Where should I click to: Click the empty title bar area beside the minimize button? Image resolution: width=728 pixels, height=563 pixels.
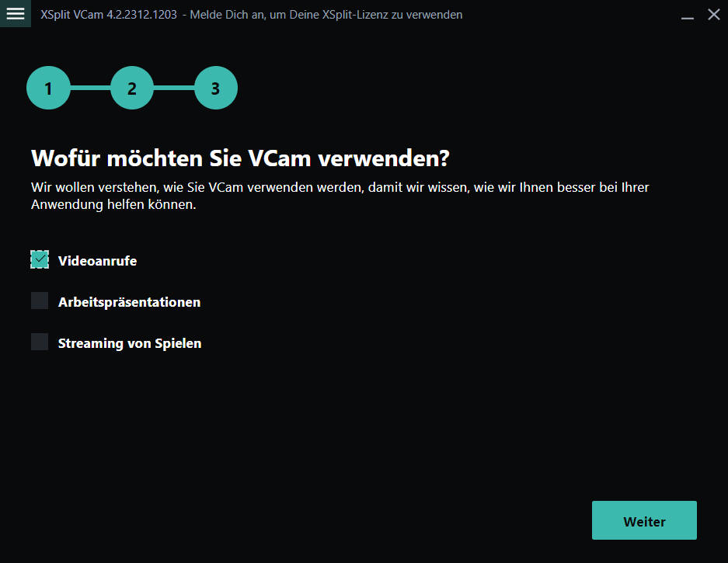571,15
